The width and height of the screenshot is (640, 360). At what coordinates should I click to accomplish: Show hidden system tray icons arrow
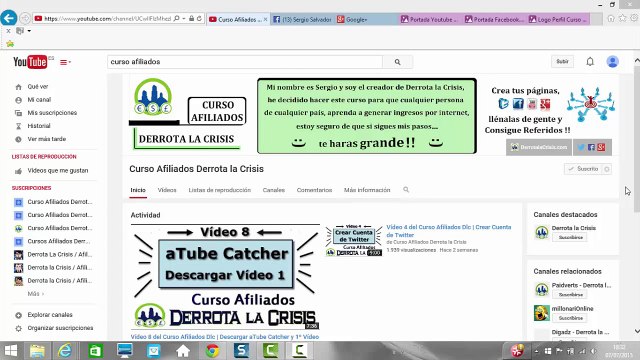tap(536, 351)
